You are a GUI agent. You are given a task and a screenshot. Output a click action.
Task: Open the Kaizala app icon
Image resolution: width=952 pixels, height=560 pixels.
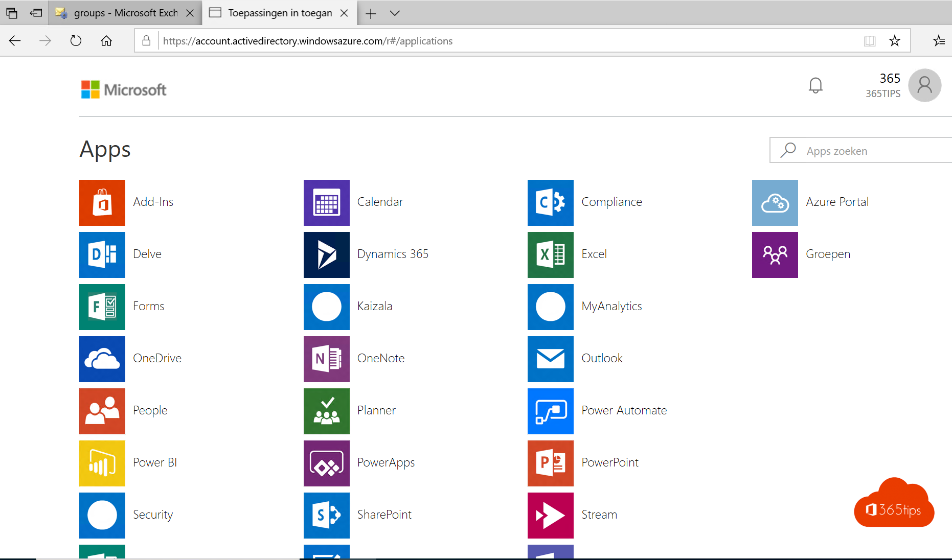[x=327, y=307]
